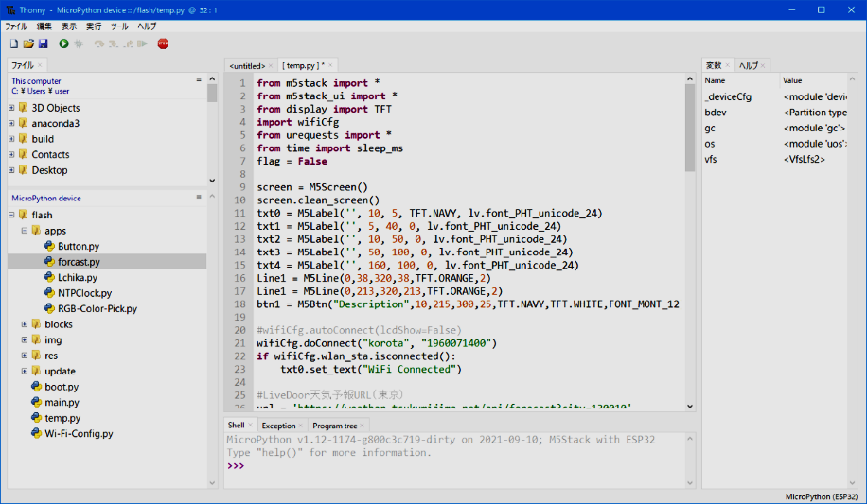Open the 実行 menu
Screen dimensions: 867x504
tap(94, 26)
